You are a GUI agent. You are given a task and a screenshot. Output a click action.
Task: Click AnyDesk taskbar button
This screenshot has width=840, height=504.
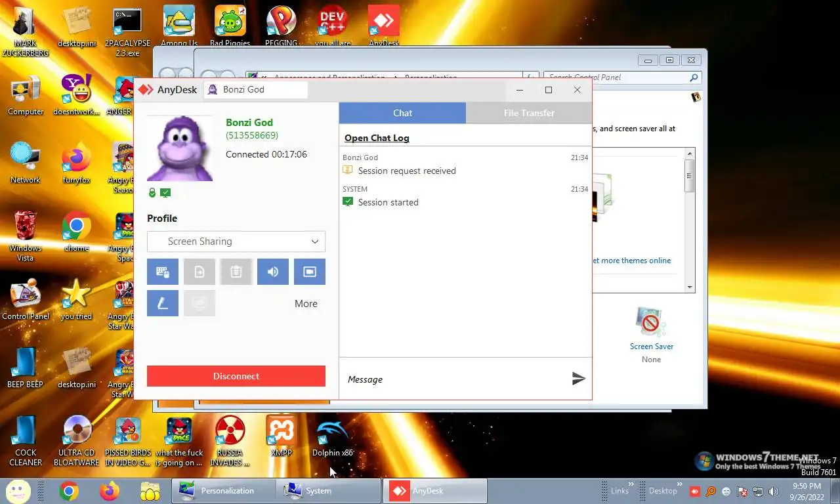pyautogui.click(x=436, y=491)
